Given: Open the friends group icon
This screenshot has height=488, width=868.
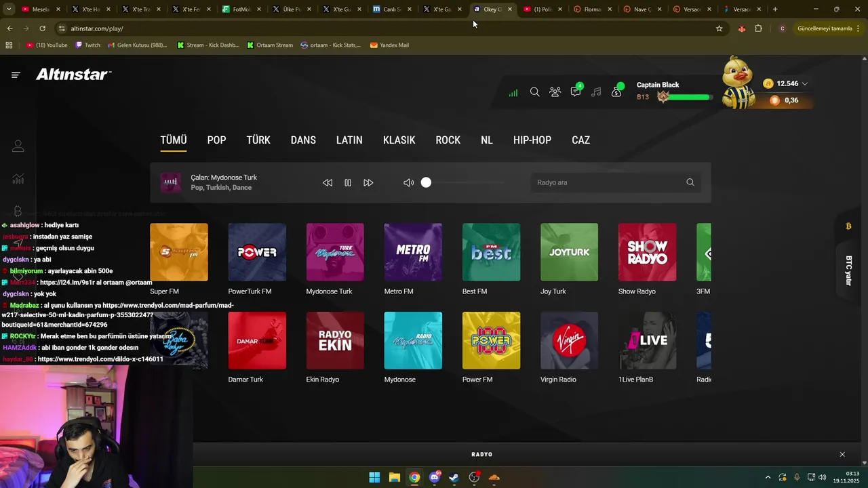Looking at the screenshot, I should tap(555, 92).
